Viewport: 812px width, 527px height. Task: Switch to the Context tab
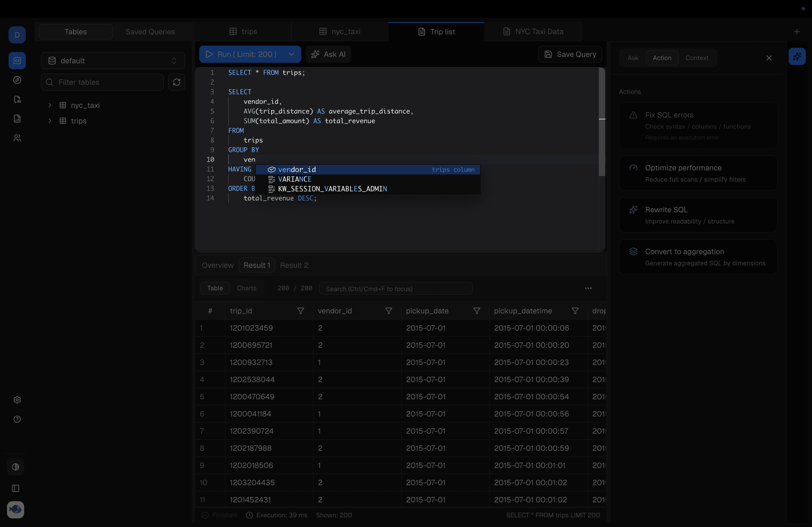(x=697, y=58)
